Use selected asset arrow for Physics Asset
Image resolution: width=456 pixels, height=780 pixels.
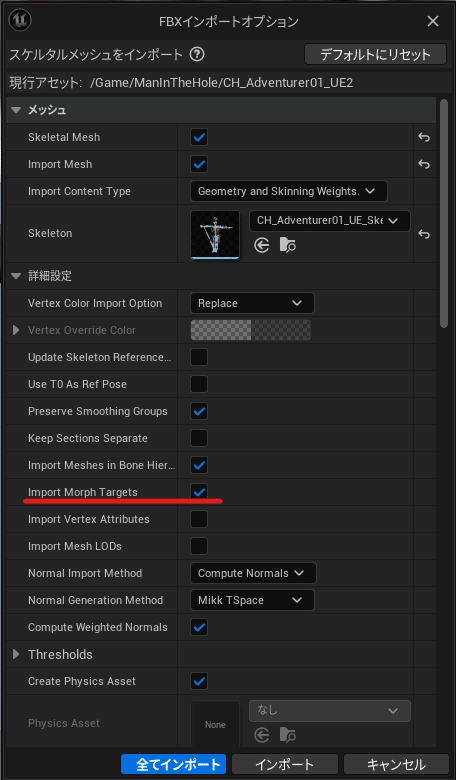262,735
